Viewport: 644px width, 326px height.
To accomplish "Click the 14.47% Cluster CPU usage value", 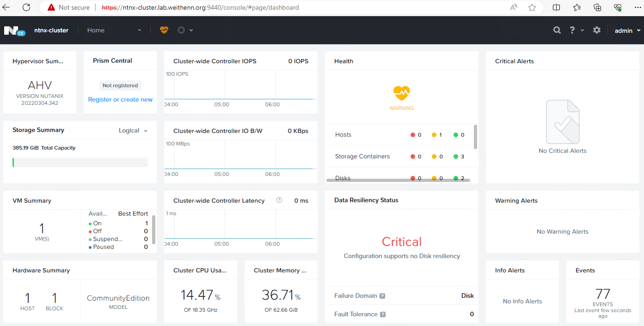I will pos(200,295).
